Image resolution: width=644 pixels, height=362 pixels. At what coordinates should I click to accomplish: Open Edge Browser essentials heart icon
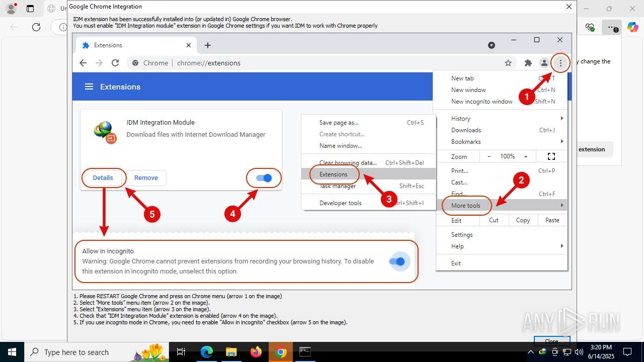590,27
